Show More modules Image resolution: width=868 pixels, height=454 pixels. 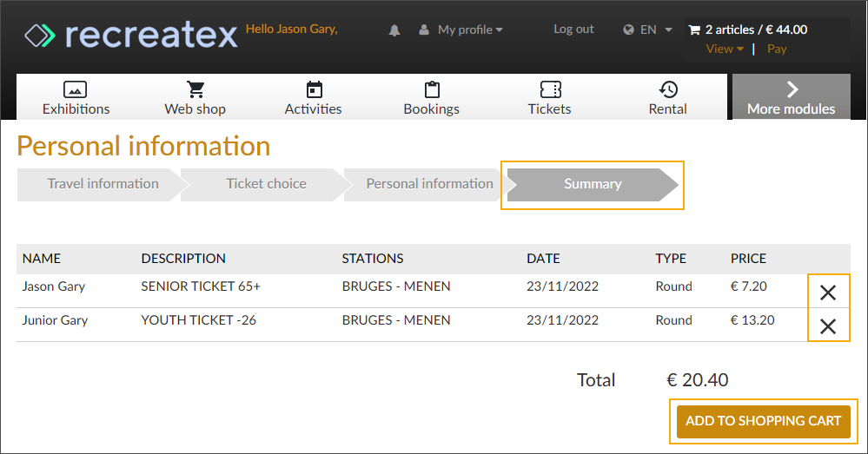point(792,96)
